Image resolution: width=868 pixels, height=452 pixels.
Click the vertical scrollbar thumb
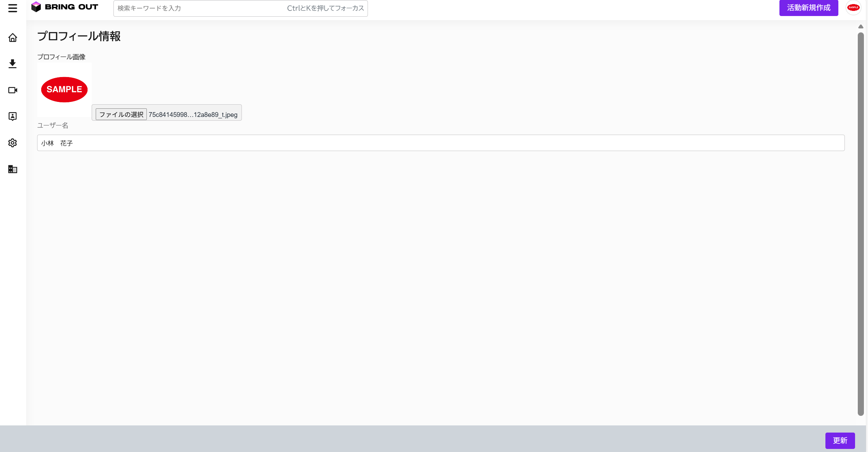pyautogui.click(x=861, y=224)
